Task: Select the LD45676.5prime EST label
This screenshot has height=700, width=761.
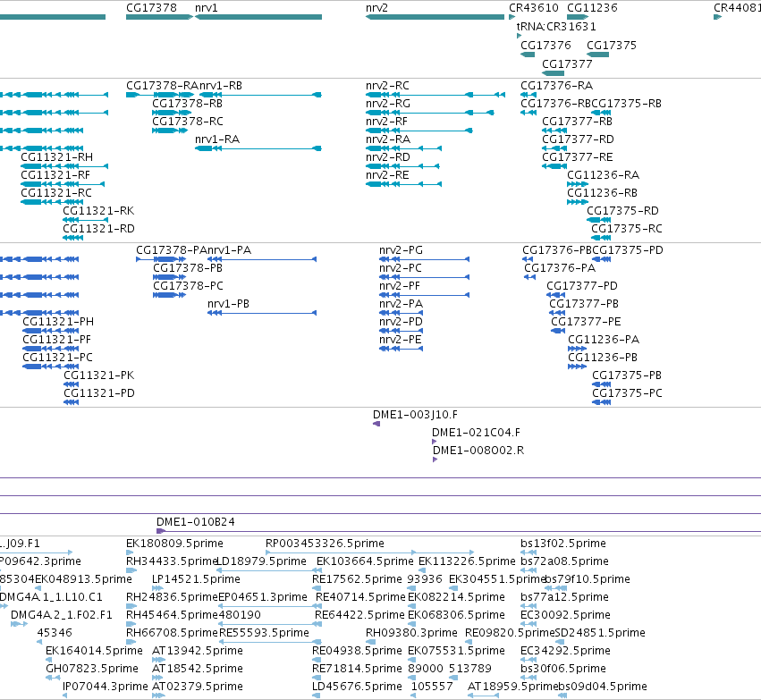Action: click(357, 687)
